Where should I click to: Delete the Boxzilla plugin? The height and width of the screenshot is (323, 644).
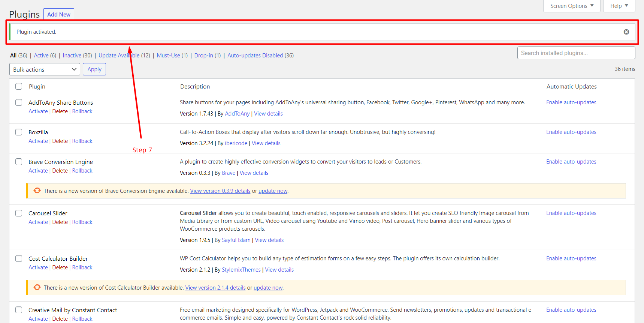(60, 141)
